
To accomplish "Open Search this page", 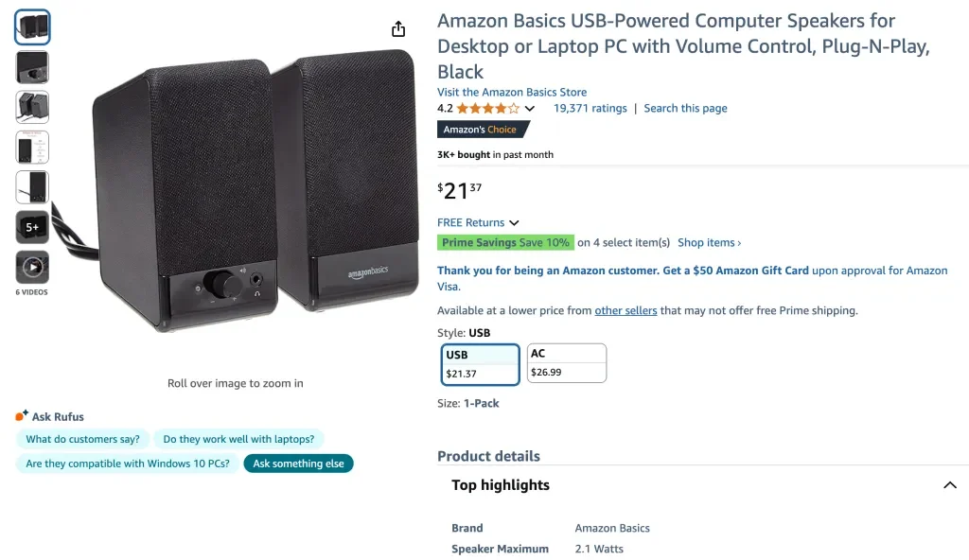I will pyautogui.click(x=685, y=108).
